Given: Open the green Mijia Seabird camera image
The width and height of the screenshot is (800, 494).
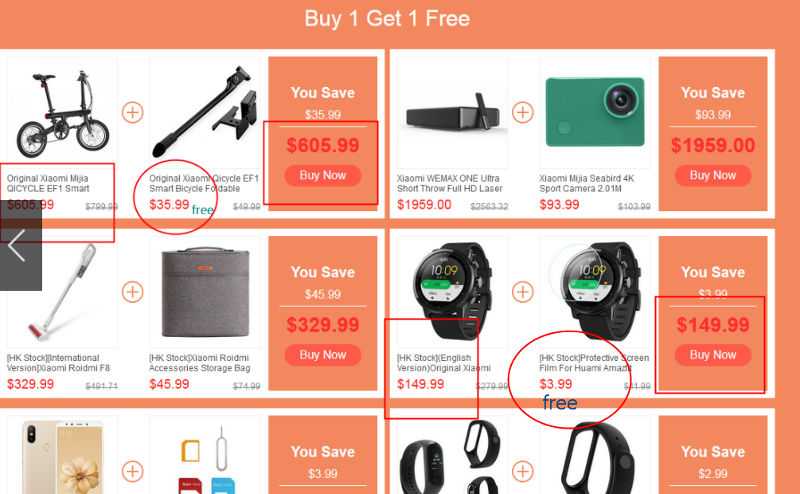Looking at the screenshot, I should 595,112.
